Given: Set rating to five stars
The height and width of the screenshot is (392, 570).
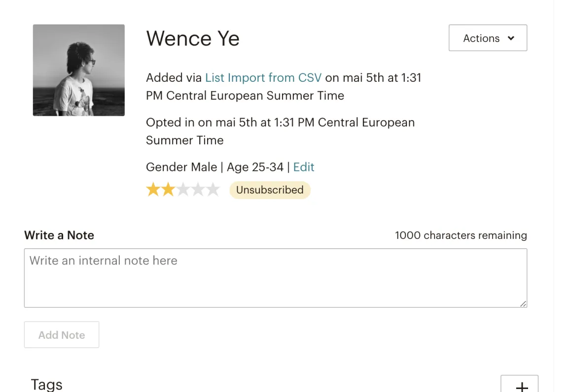Looking at the screenshot, I should point(213,190).
